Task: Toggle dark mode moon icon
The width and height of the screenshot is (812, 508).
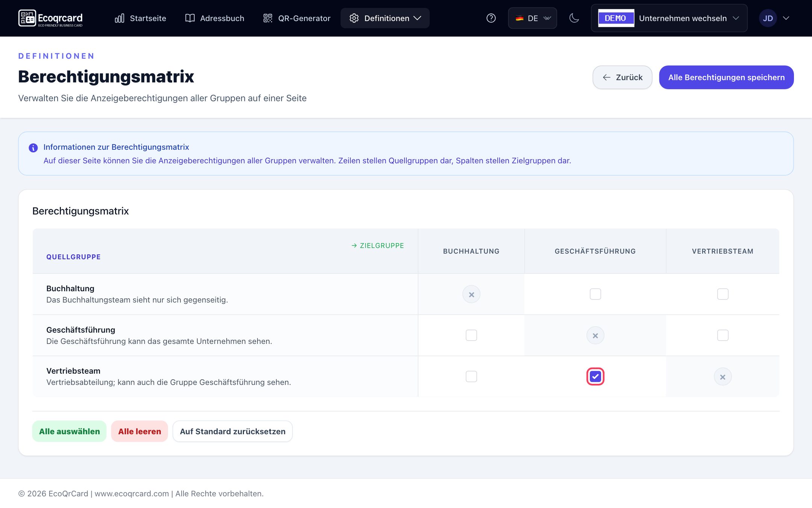Action: click(x=574, y=18)
